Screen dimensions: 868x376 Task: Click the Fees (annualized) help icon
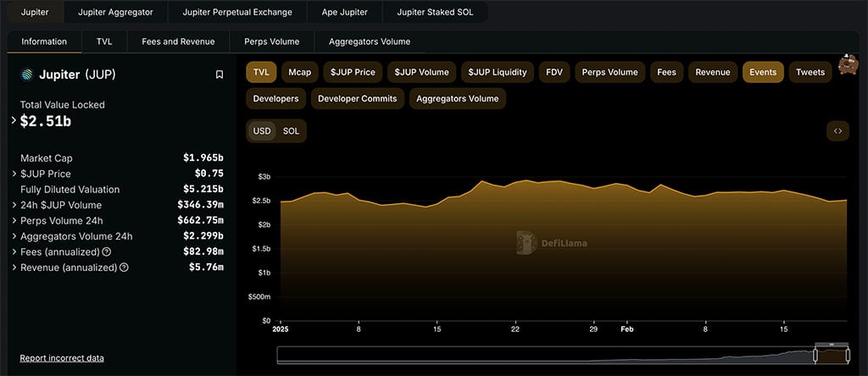(107, 252)
